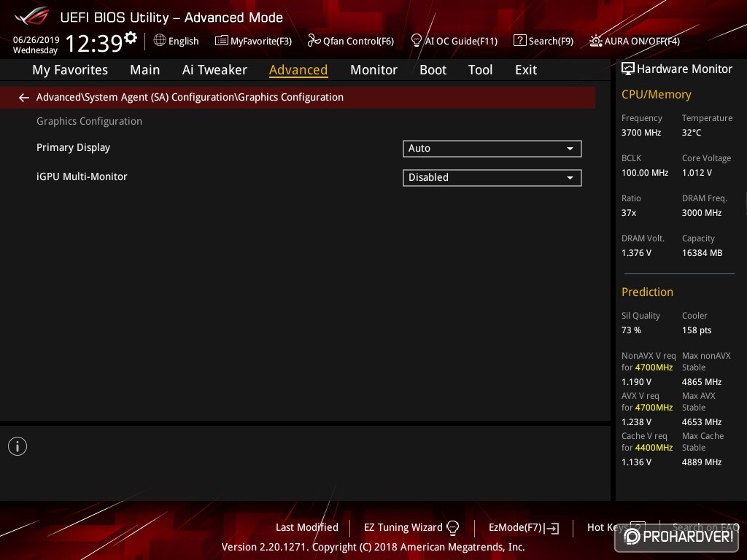Open the Ai Tweaker tab
Image resolution: width=747 pixels, height=560 pixels.
click(214, 70)
